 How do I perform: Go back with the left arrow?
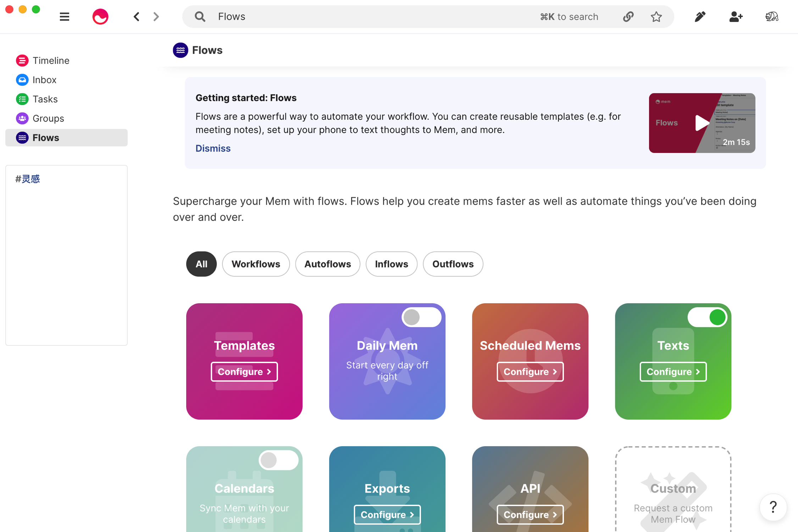[137, 17]
